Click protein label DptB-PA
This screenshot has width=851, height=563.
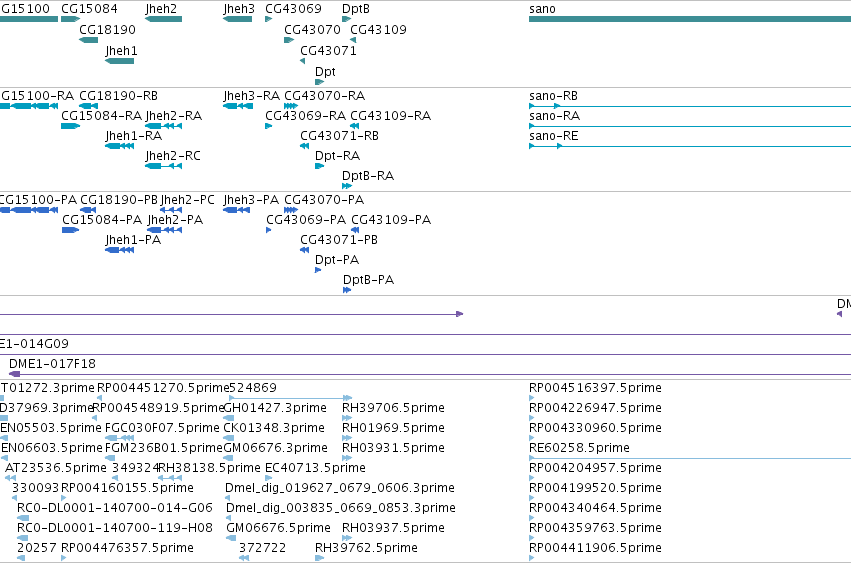369,281
